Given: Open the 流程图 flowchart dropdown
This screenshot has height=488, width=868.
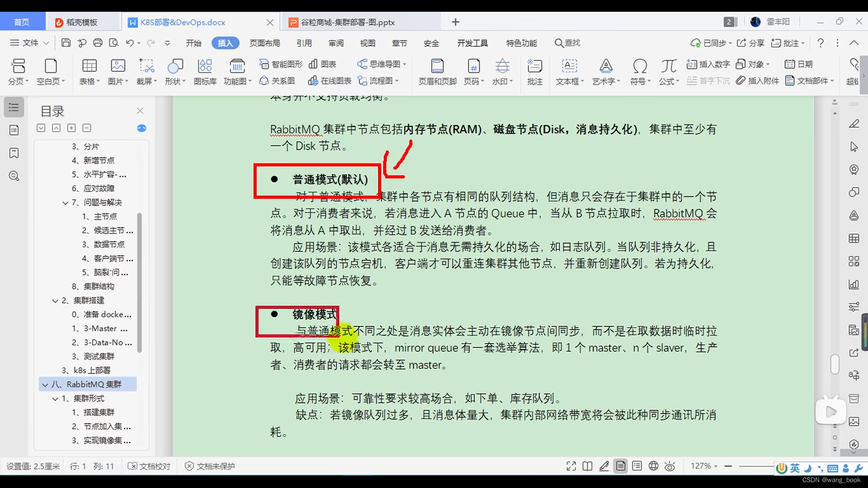Looking at the screenshot, I should pyautogui.click(x=378, y=81).
